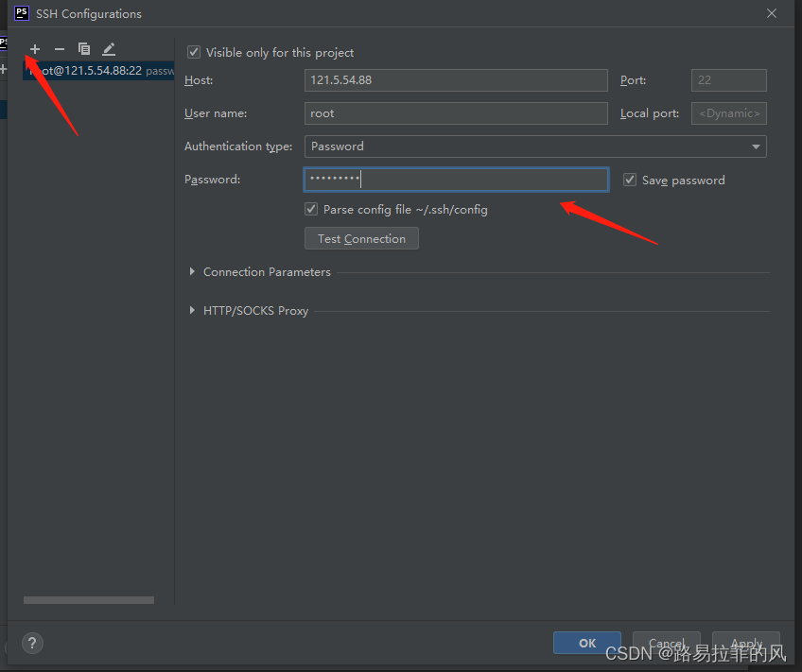Close the SSH Configurations dialog

pos(772,13)
